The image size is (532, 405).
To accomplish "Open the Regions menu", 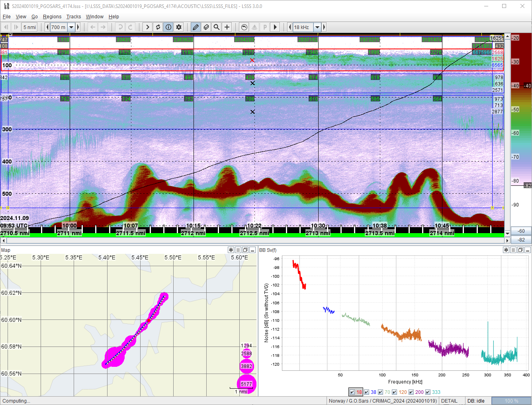I will [52, 17].
